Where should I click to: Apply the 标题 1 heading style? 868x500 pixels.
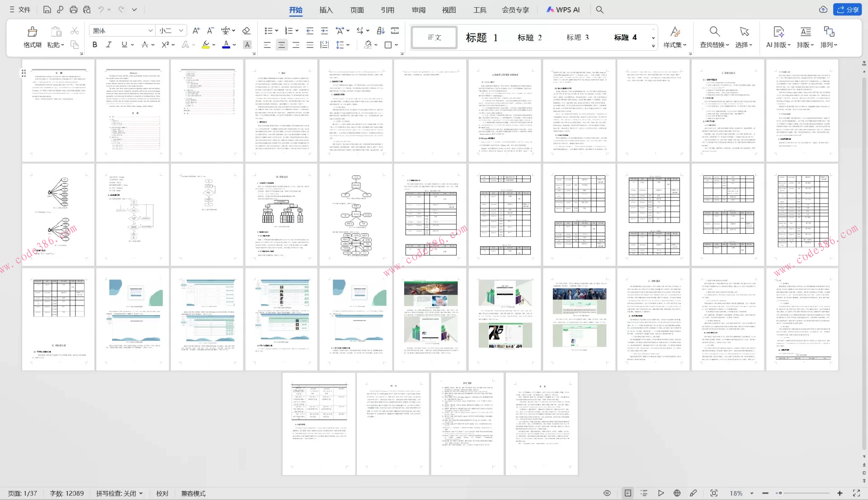[x=481, y=38]
